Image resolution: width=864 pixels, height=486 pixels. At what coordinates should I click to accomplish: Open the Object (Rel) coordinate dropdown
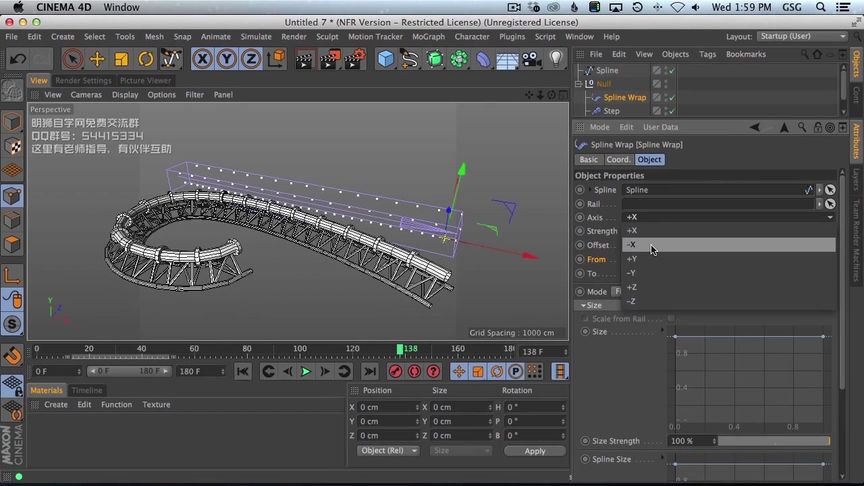pos(388,451)
